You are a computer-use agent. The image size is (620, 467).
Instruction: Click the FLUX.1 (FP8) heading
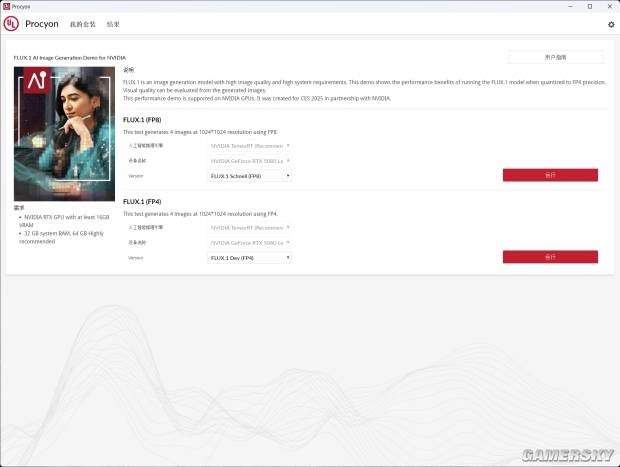142,120
